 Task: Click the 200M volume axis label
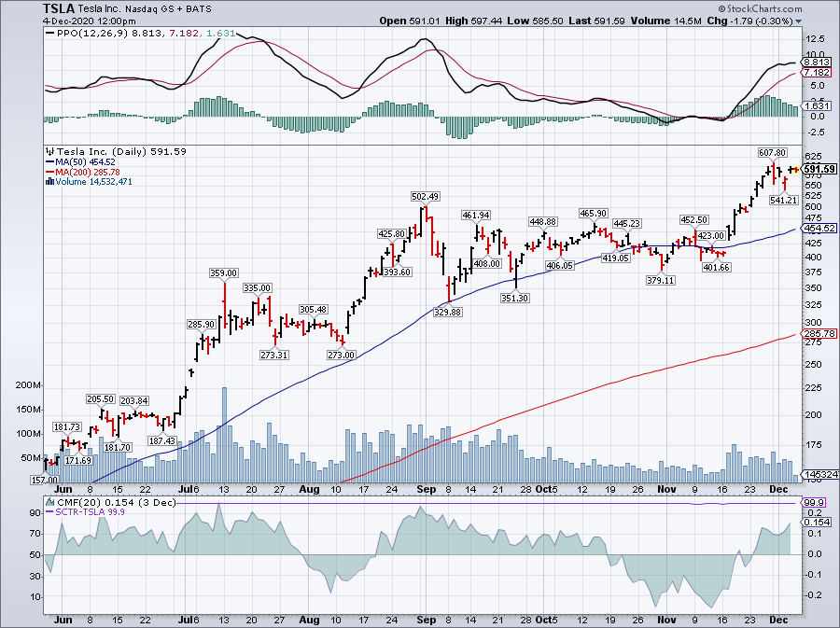tap(28, 385)
